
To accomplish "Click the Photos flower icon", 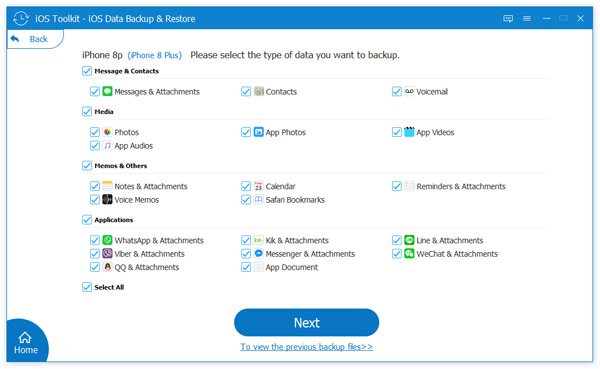I will coord(108,132).
